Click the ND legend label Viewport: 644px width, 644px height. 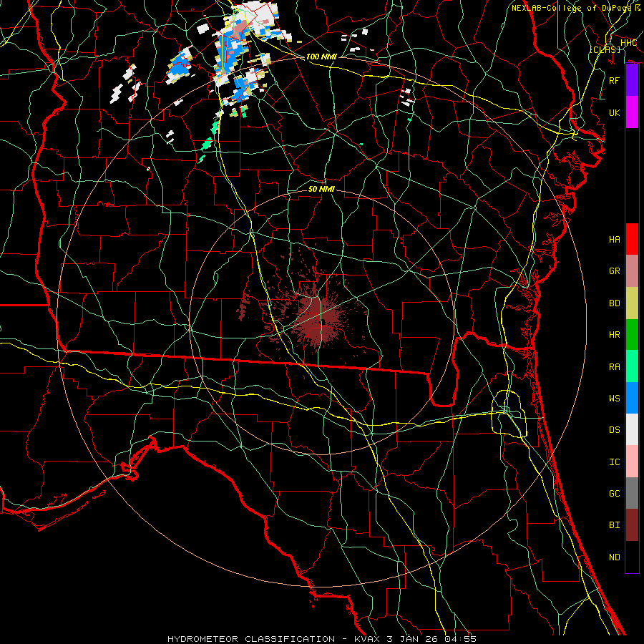(615, 557)
